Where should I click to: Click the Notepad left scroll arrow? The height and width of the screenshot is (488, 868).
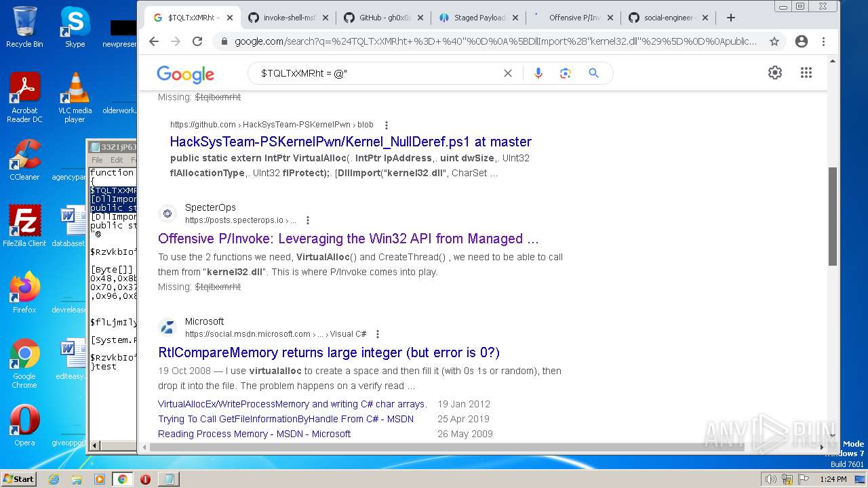[95, 445]
